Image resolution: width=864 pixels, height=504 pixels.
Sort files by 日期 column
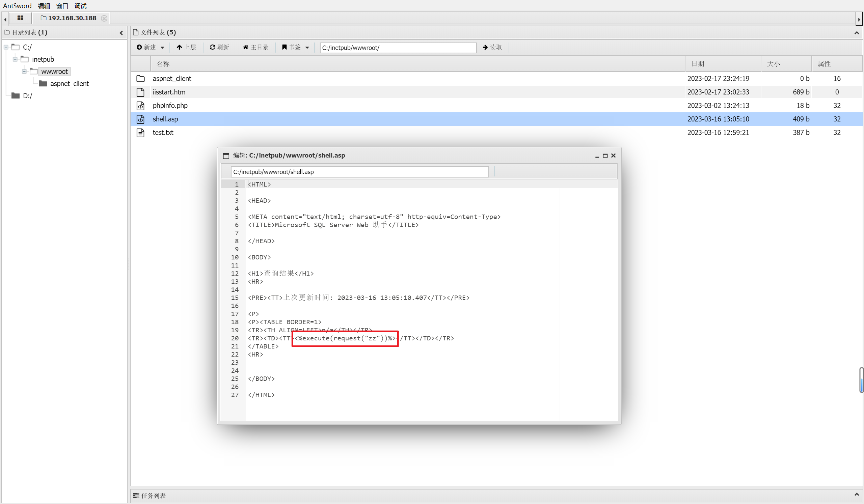(723, 64)
